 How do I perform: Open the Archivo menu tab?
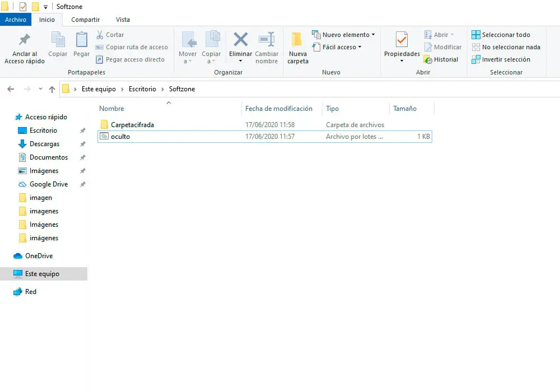tap(15, 20)
